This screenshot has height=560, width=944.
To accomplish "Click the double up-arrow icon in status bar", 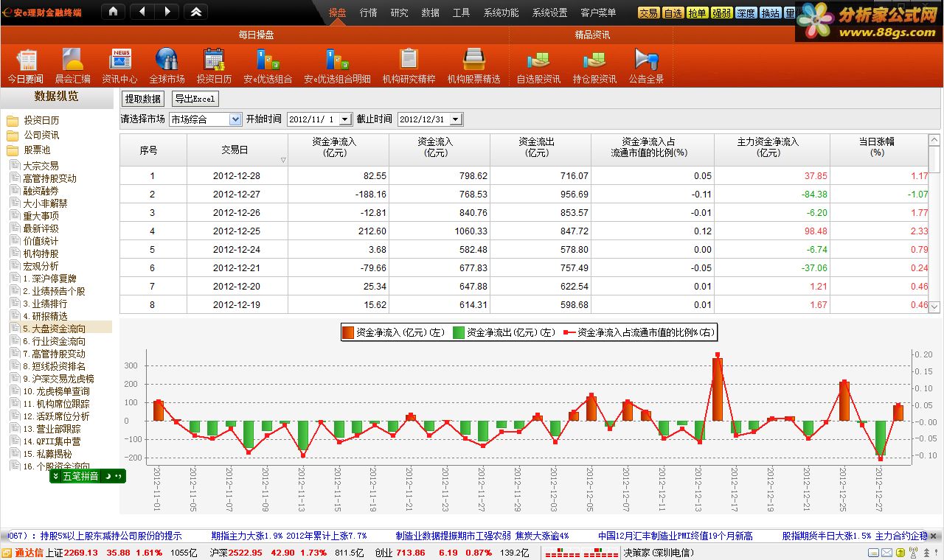I will 926,553.
